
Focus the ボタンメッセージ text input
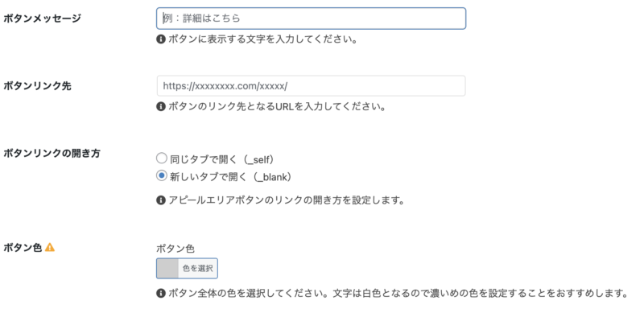311,19
